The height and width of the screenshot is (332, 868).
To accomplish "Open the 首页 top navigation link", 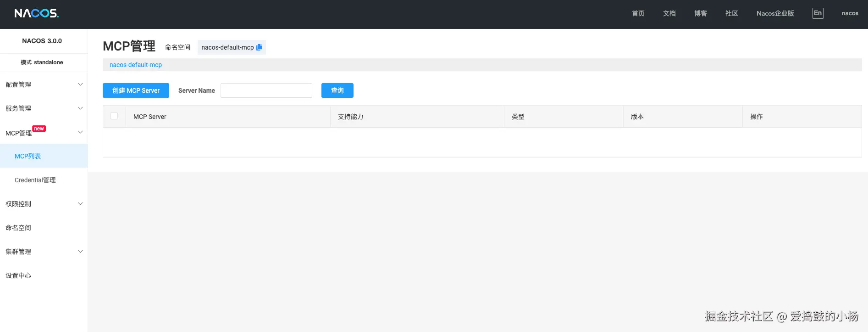I will click(638, 13).
